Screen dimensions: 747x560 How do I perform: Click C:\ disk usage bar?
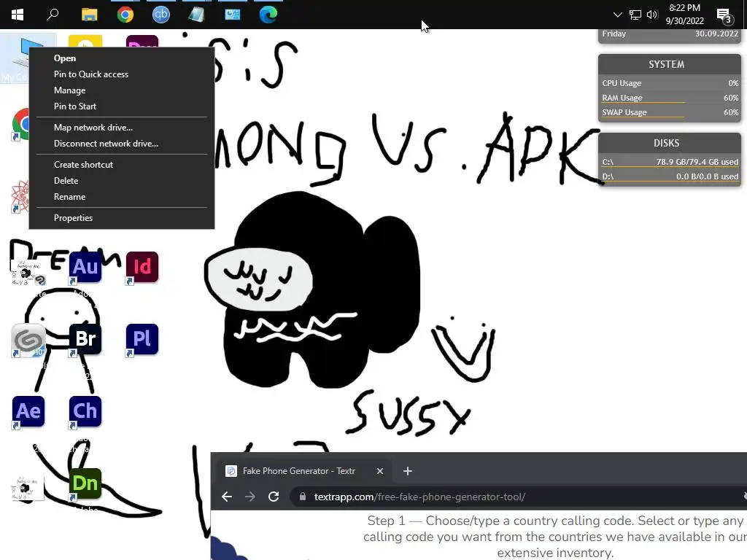(x=670, y=162)
